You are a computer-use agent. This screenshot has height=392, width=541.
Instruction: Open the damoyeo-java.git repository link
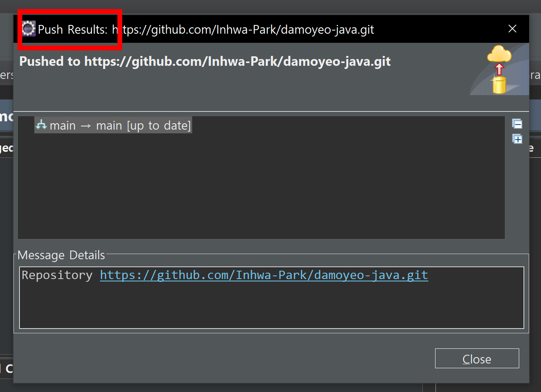pyautogui.click(x=263, y=275)
